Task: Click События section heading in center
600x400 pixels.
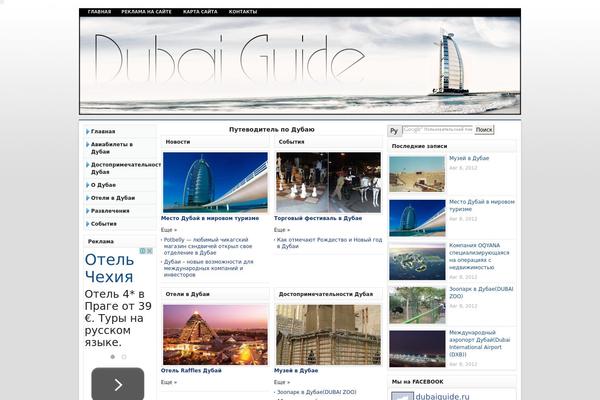Action: (x=291, y=142)
